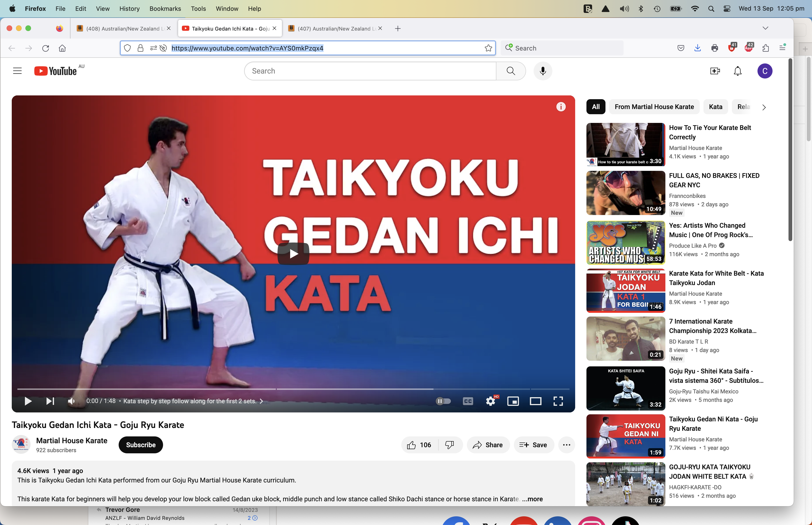Toggle autoplay switch in player
The width and height of the screenshot is (812, 525).
pyautogui.click(x=443, y=401)
